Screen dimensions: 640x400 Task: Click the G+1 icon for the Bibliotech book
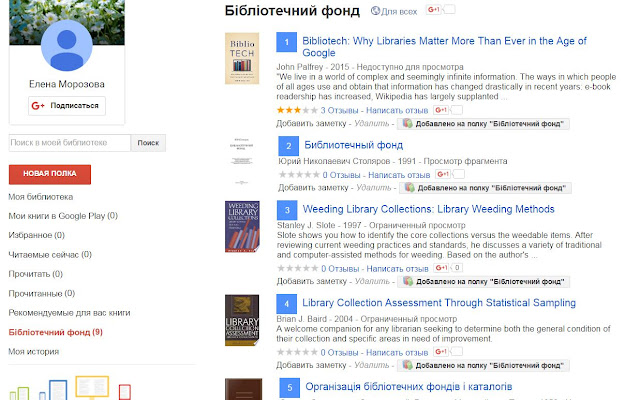point(441,110)
